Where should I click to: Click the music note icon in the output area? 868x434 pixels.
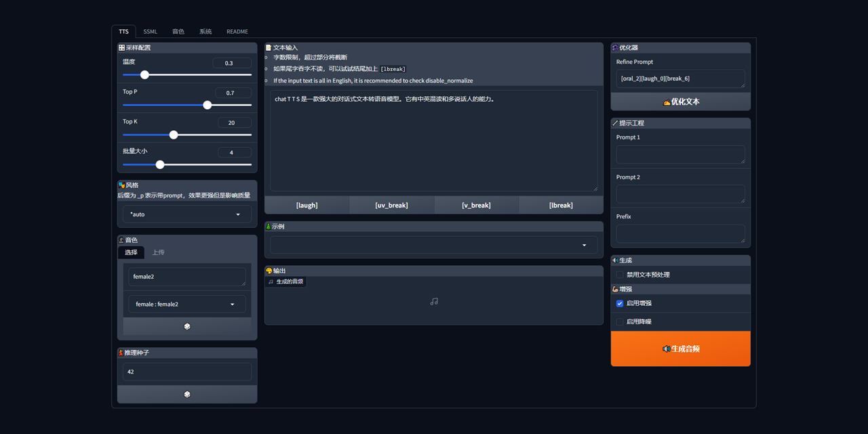(x=434, y=301)
